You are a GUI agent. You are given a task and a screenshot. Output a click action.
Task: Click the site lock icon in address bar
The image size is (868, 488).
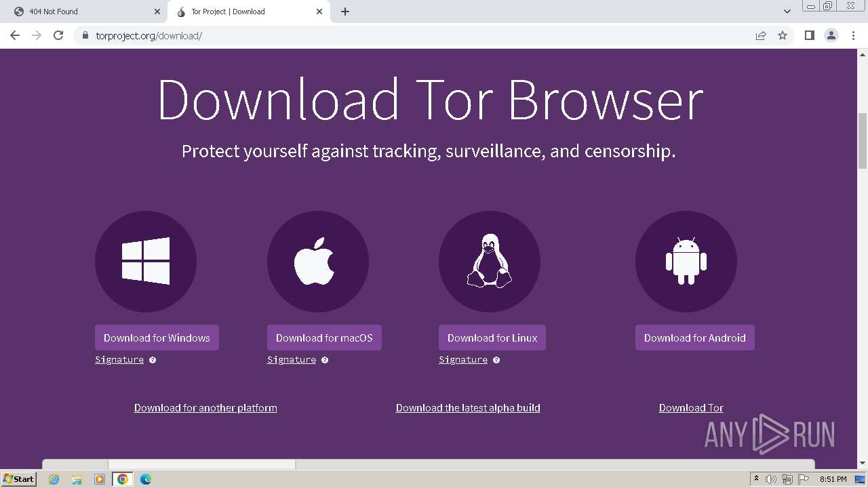click(85, 35)
